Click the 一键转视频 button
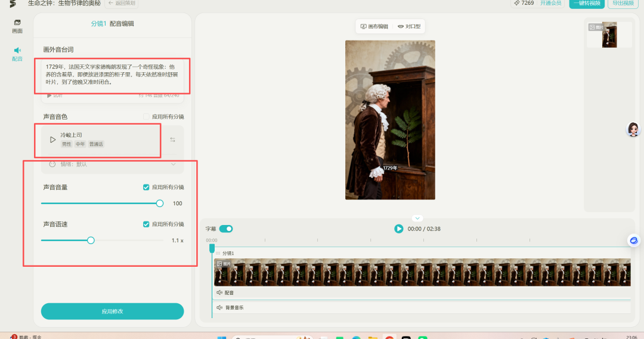644x339 pixels. pos(587,3)
